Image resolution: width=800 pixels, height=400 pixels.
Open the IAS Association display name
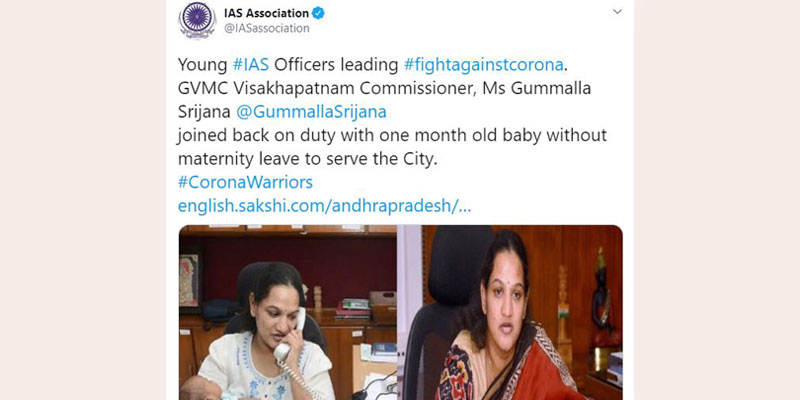tap(266, 13)
